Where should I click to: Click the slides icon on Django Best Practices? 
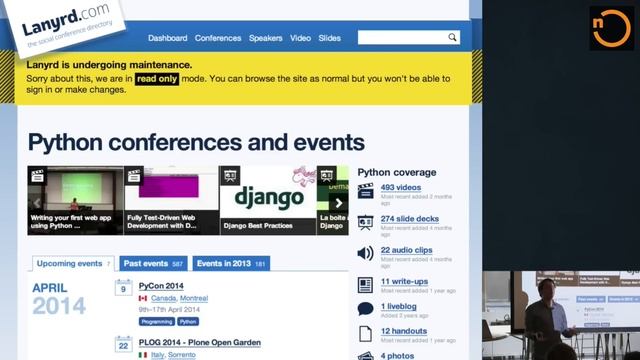point(230,176)
